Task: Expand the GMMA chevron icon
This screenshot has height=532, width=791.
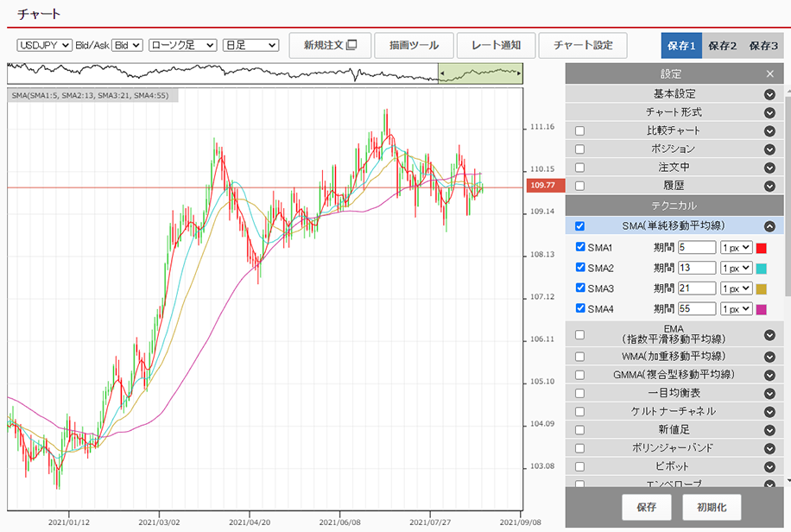Action: coord(769,375)
